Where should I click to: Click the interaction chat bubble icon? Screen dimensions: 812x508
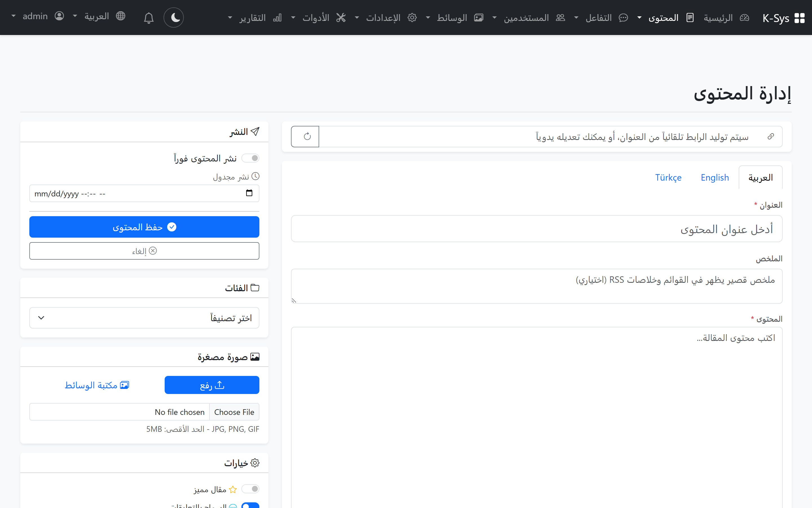point(623,17)
